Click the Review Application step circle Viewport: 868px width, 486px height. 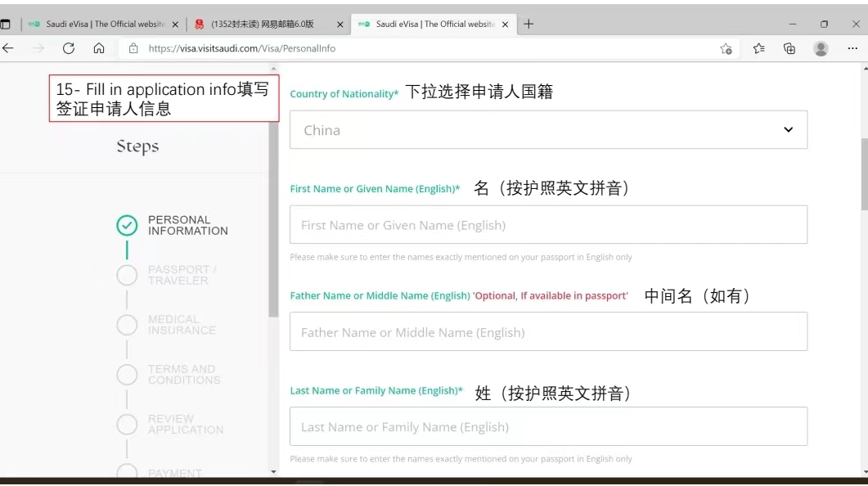click(127, 425)
